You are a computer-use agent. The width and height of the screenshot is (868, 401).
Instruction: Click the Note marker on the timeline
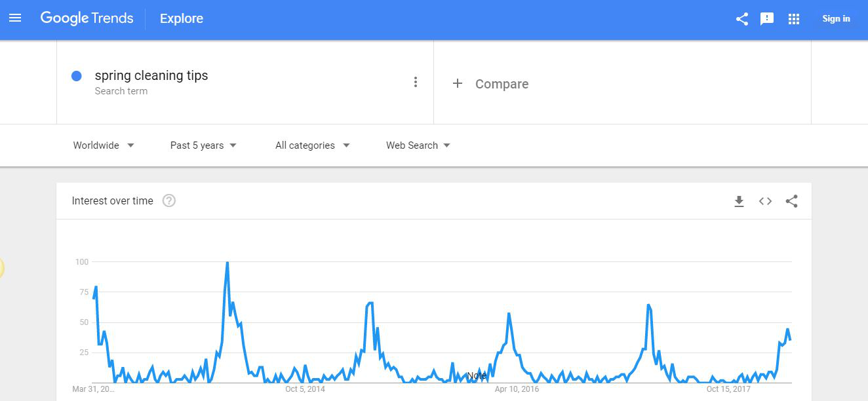click(477, 375)
